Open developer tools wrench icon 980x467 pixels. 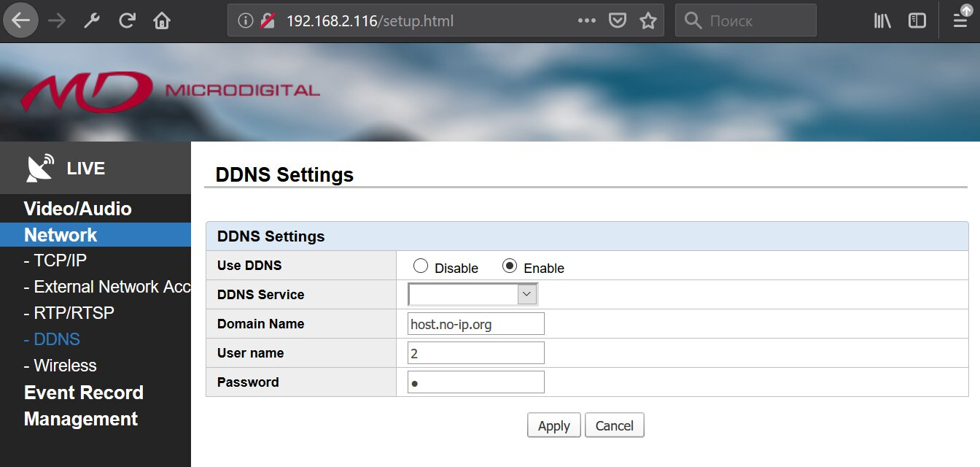click(x=92, y=20)
